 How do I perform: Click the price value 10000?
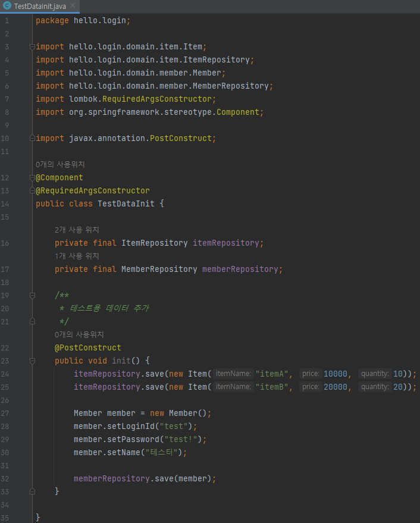pos(336,374)
